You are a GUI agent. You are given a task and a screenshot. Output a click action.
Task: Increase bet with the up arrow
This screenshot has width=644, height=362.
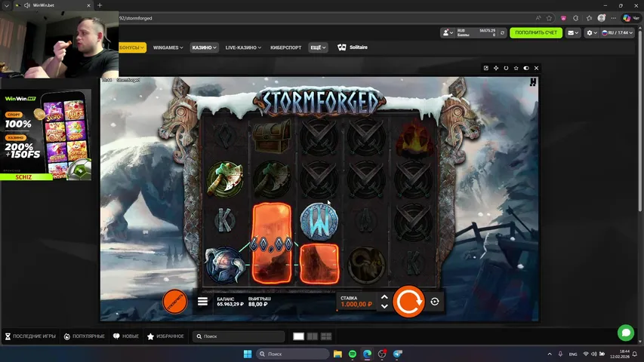click(384, 297)
